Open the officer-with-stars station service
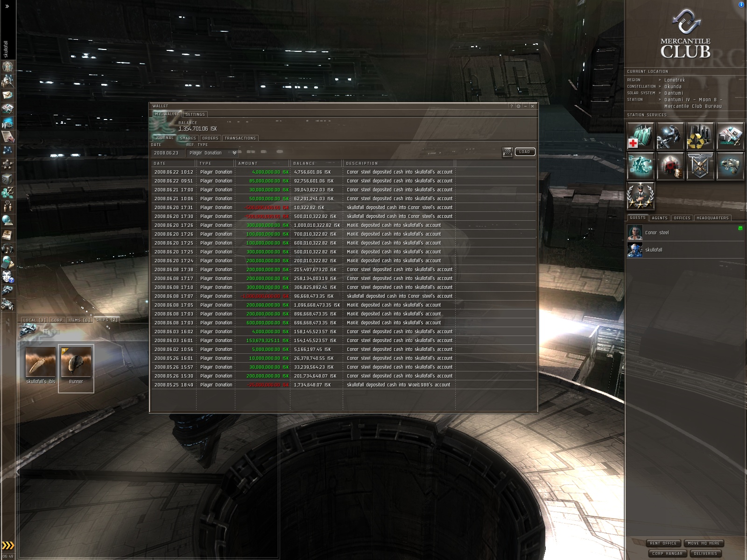747x560 pixels. click(641, 196)
